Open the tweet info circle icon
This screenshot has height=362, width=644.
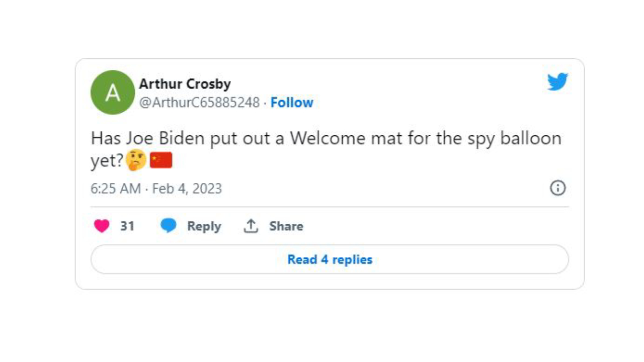coord(557,188)
